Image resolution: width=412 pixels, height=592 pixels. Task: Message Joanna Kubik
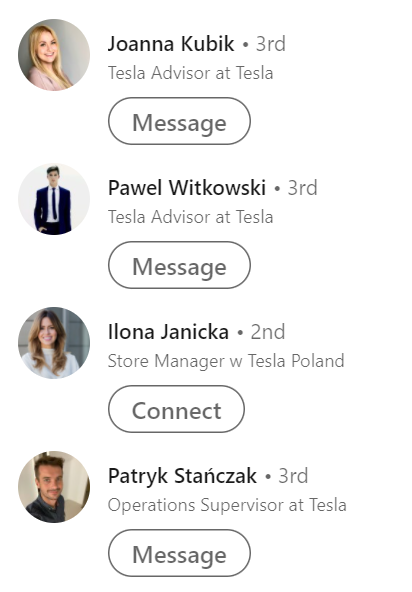click(x=179, y=121)
